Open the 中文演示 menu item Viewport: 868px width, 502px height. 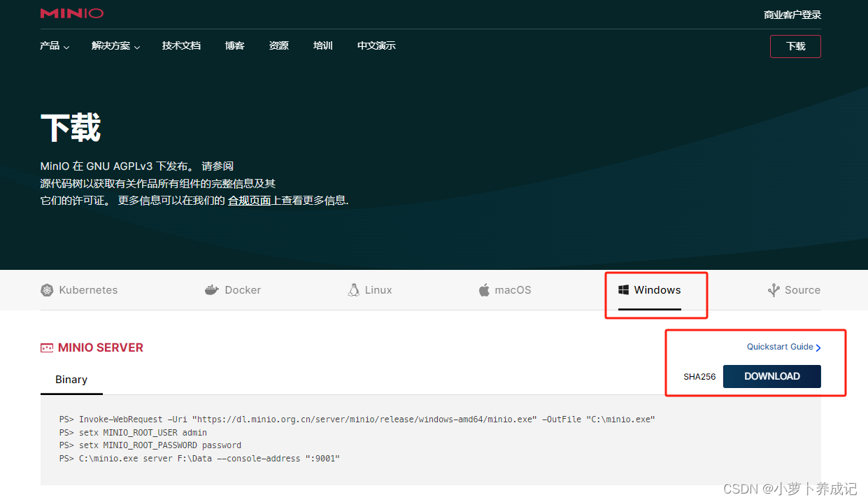tap(376, 45)
